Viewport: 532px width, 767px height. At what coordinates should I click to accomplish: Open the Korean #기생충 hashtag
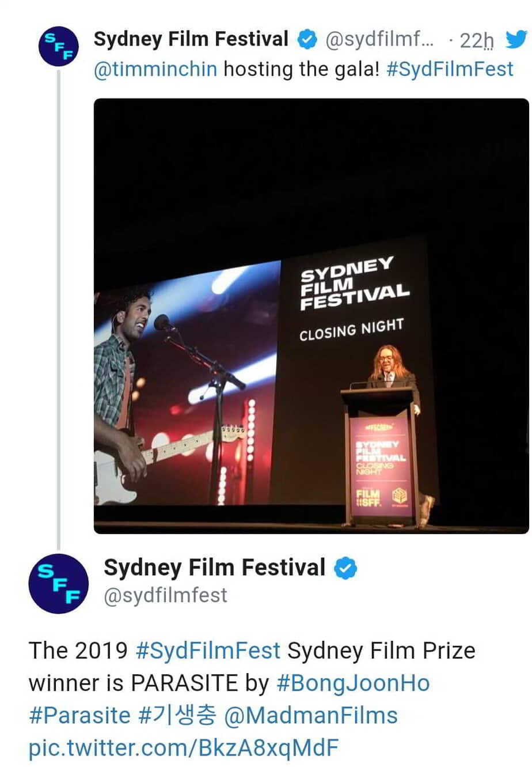(x=177, y=715)
